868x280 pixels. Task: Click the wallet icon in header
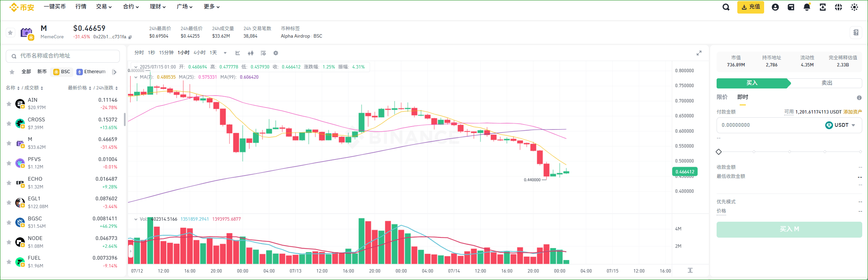[791, 7]
